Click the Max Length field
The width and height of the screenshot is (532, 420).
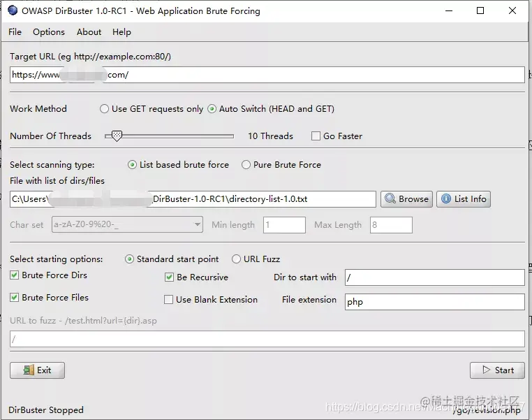click(391, 225)
